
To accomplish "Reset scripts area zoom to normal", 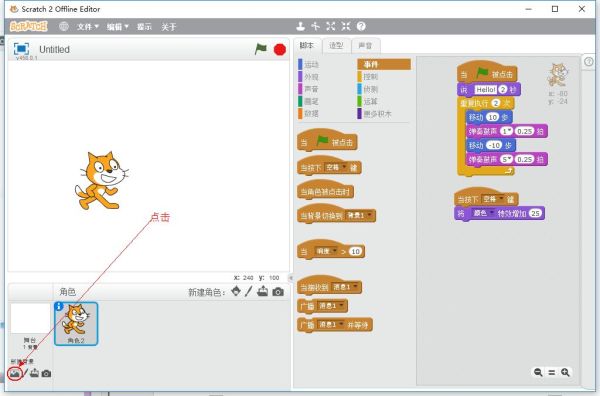I will click(552, 372).
